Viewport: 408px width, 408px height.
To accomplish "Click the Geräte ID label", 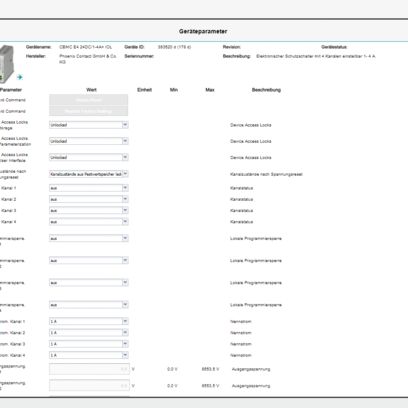I will pos(134,47).
